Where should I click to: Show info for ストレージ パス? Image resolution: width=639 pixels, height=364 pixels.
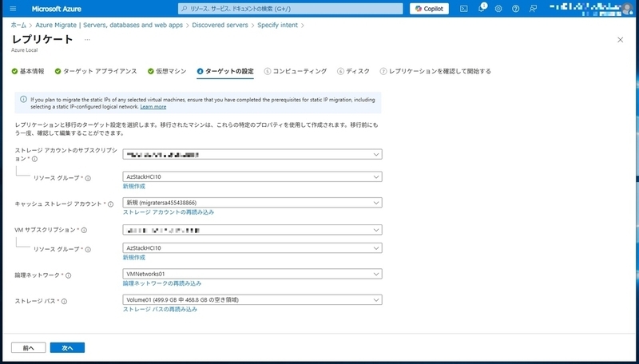tap(65, 302)
